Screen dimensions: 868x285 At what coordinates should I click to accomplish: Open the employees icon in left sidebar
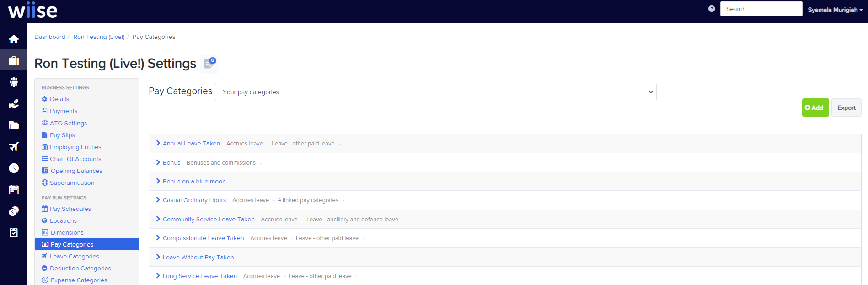click(x=14, y=82)
